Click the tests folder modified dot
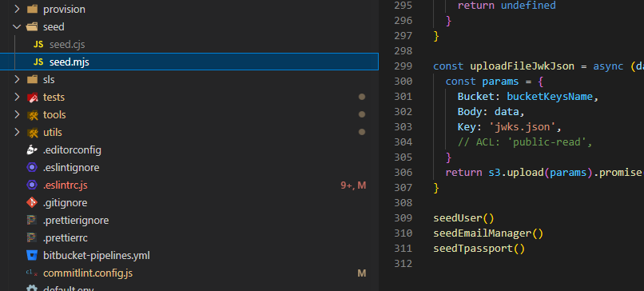 (362, 97)
